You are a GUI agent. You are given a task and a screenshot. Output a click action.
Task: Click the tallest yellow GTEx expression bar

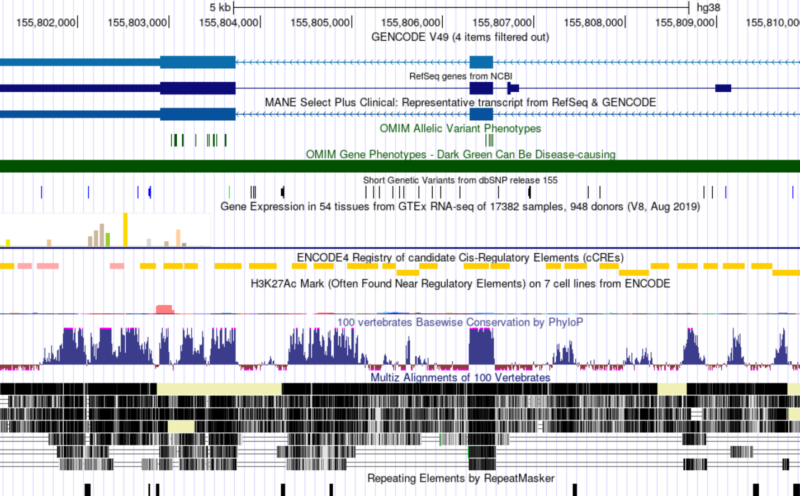click(x=126, y=230)
